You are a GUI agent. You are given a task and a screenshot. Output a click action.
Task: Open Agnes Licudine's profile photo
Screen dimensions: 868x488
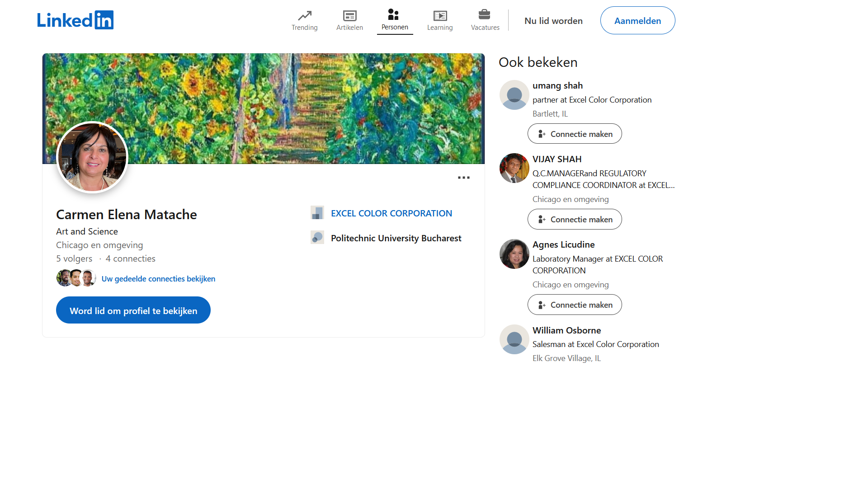pos(514,254)
